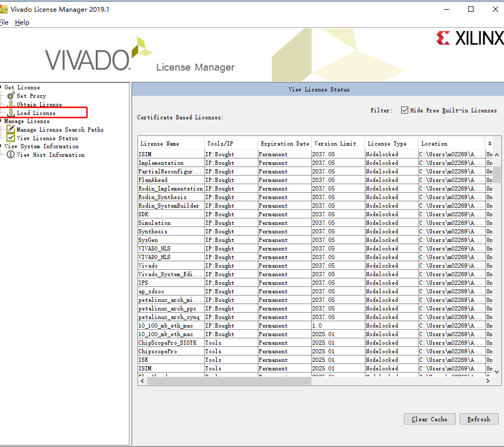Click the View License Status check icon
Screen dimensions: 504x447
pyautogui.click(x=11, y=138)
